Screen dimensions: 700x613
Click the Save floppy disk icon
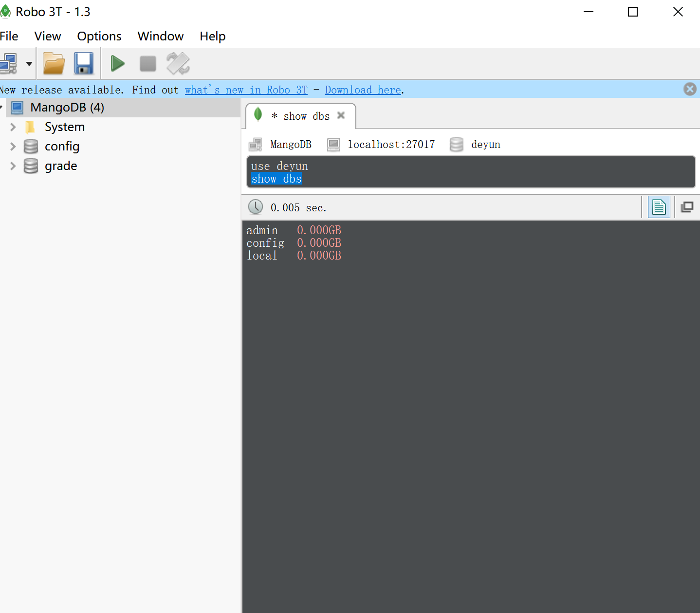click(84, 63)
